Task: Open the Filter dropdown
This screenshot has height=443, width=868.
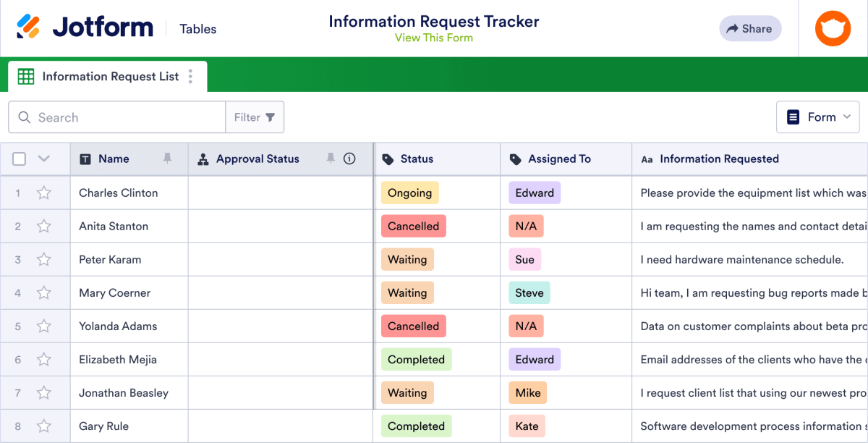Action: tap(255, 117)
